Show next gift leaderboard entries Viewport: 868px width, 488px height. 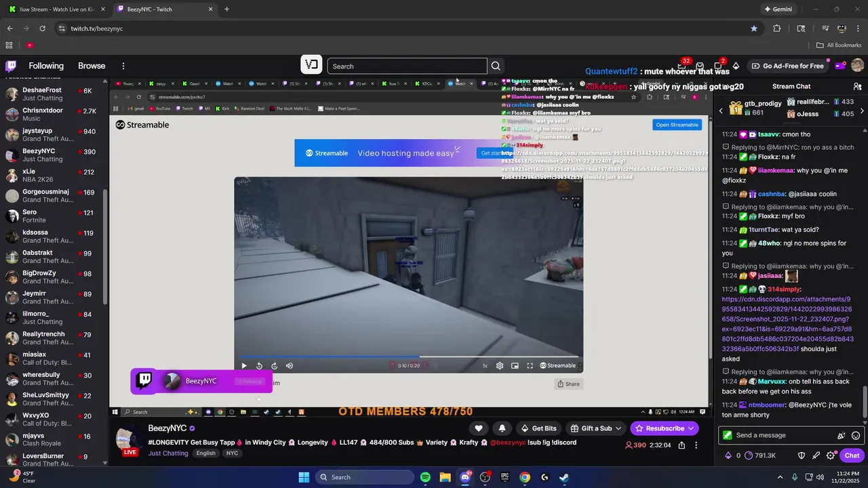pyautogui.click(x=862, y=110)
